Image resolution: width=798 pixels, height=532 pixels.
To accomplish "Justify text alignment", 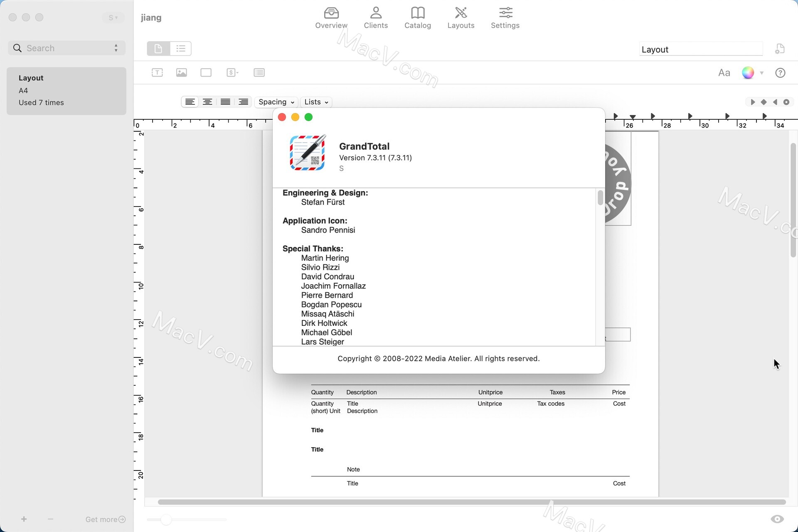I will coord(225,102).
